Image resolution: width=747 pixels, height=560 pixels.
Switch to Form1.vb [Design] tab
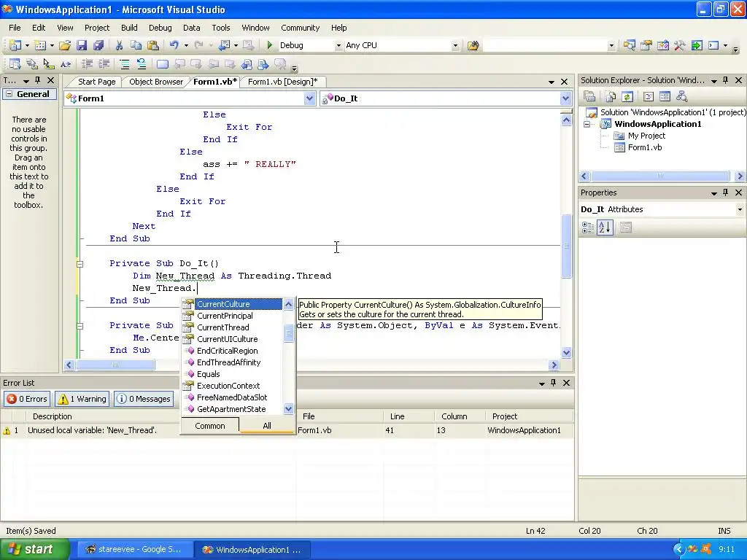[282, 82]
